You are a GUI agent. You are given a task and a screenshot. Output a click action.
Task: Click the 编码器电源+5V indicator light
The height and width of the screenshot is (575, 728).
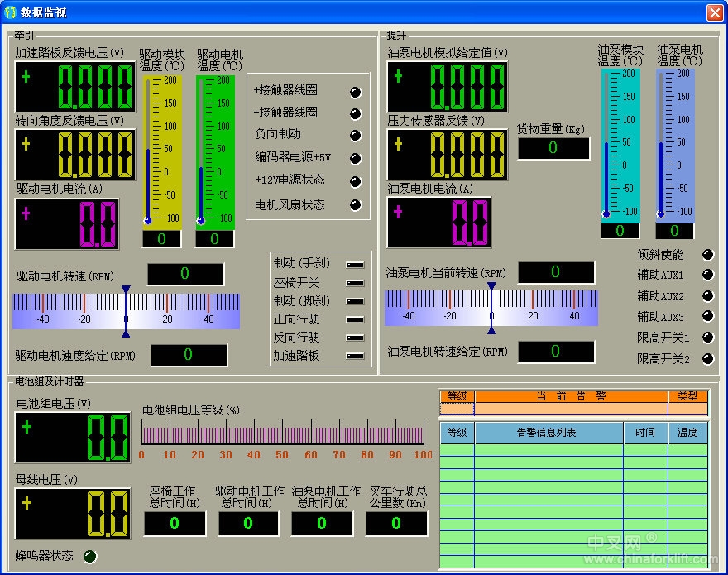[356, 158]
